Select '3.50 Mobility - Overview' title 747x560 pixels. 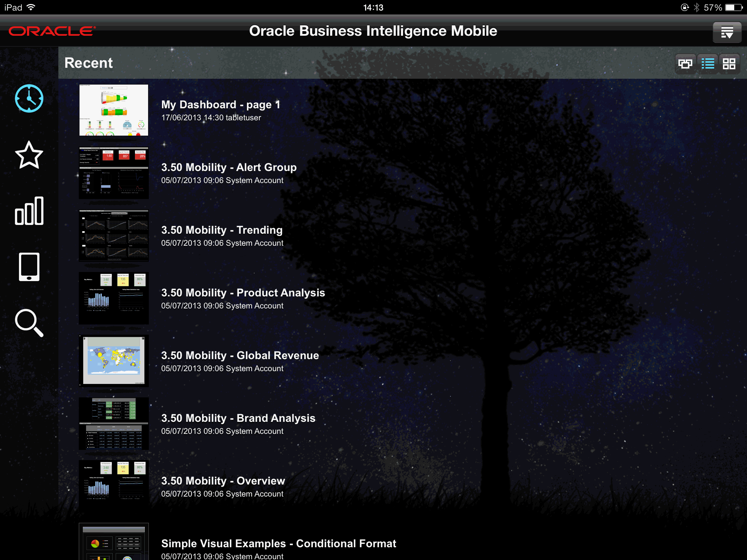(223, 481)
